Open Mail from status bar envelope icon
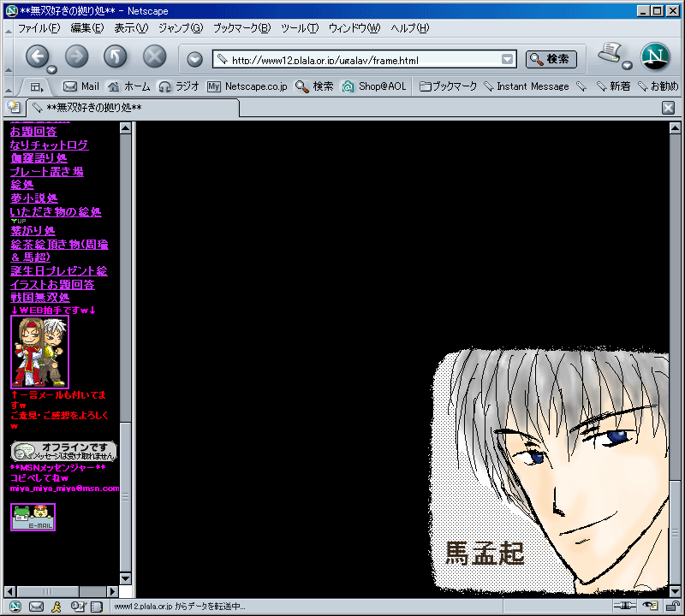This screenshot has height=616, width=685. (36, 607)
